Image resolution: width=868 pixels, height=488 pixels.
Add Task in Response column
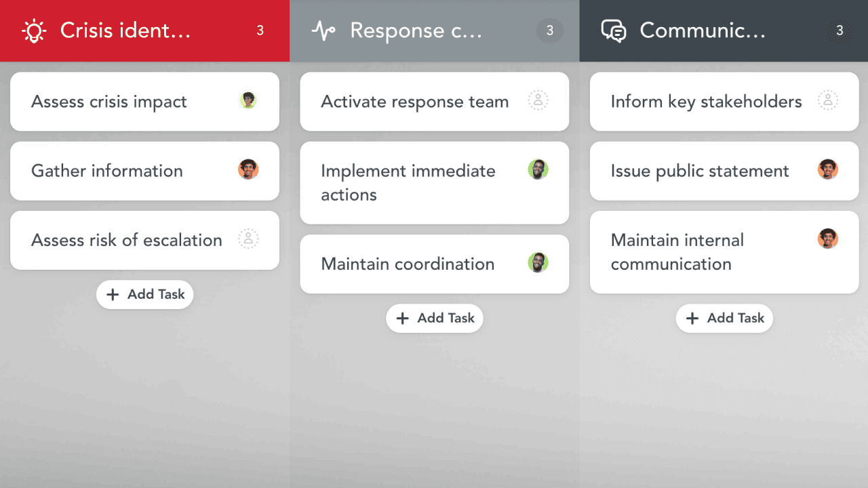[x=435, y=318]
